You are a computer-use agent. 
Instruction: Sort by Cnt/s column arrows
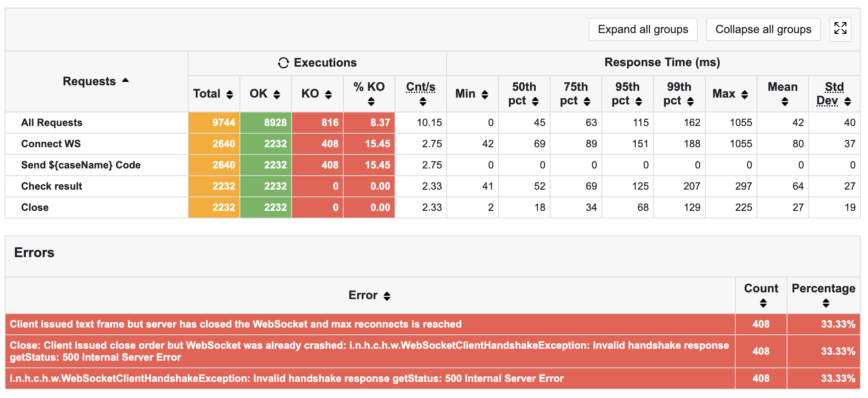pyautogui.click(x=423, y=102)
